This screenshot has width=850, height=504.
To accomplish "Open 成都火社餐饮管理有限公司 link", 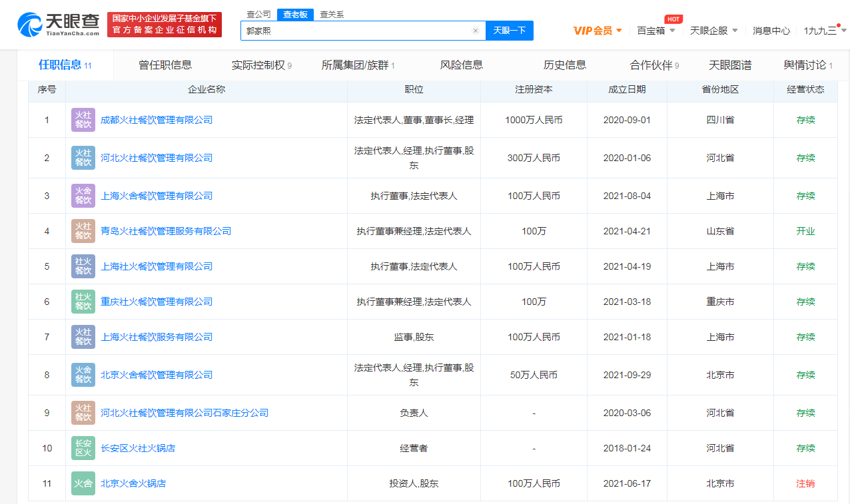I will (x=157, y=120).
